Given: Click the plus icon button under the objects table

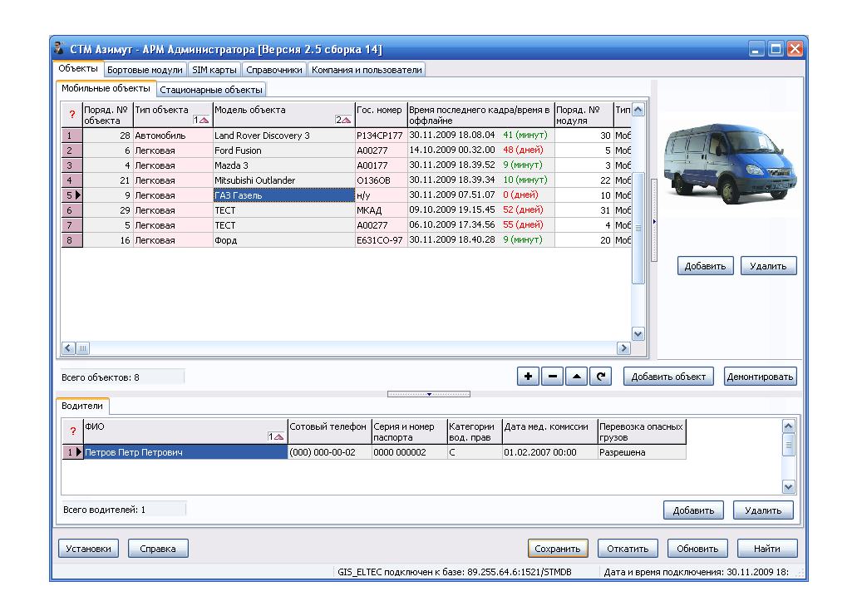Looking at the screenshot, I should [x=528, y=377].
